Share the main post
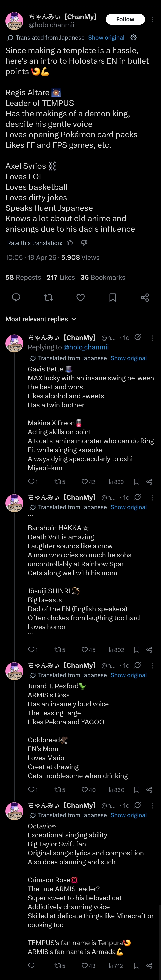 tap(145, 298)
